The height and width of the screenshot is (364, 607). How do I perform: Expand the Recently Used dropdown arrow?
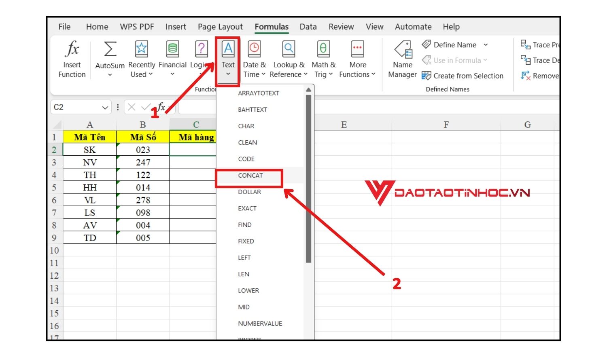coord(151,74)
